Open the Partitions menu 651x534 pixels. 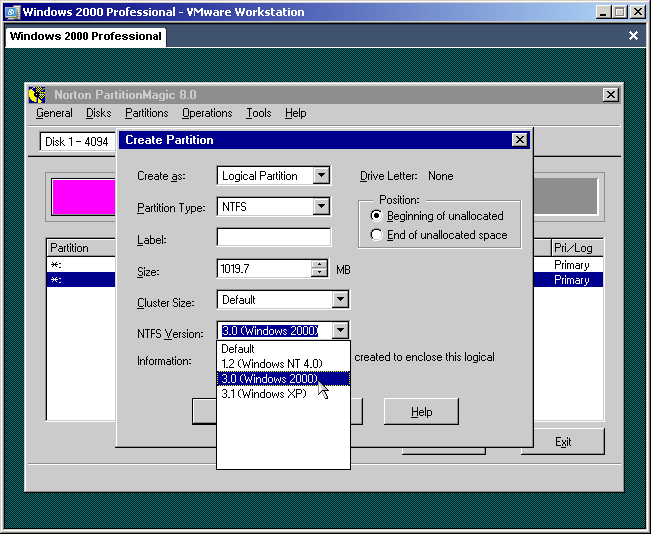pos(147,113)
